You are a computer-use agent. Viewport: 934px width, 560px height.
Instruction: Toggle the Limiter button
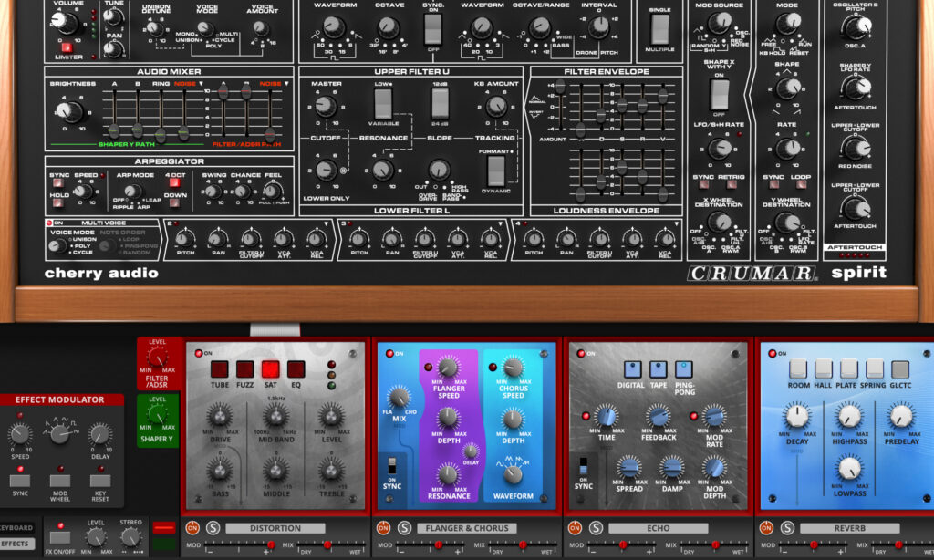point(67,47)
